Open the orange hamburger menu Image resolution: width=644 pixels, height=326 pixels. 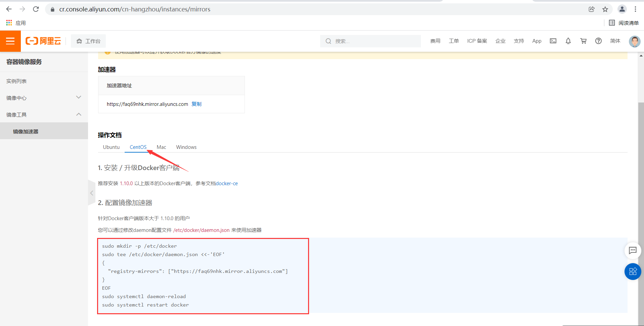(x=10, y=41)
